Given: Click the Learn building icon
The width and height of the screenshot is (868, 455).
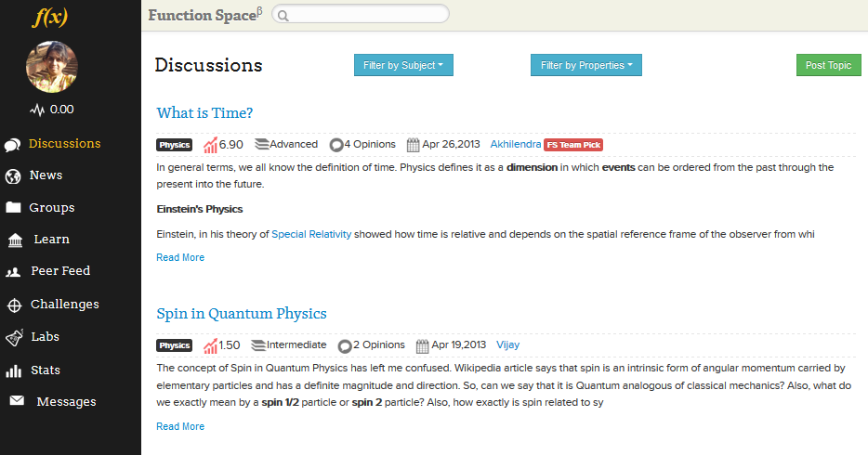Looking at the screenshot, I should click(x=15, y=240).
